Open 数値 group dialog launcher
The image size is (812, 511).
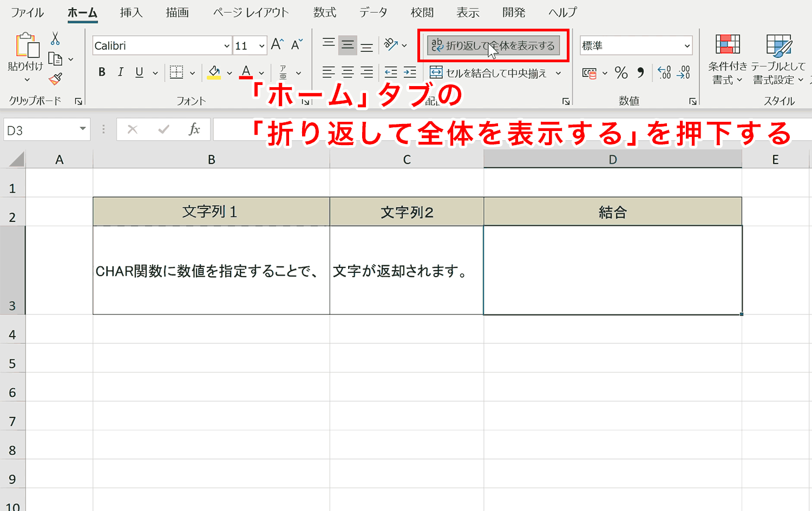[x=692, y=101]
